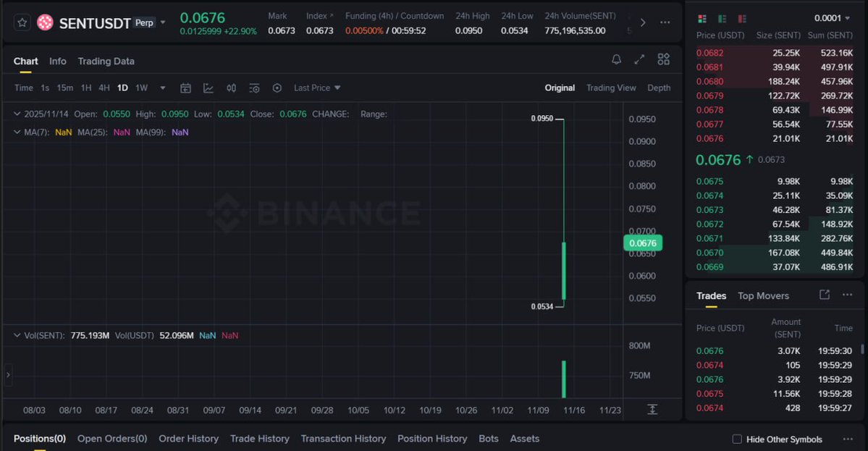Pop out the Trades panel
Viewport: 868px width, 451px height.
click(x=825, y=295)
